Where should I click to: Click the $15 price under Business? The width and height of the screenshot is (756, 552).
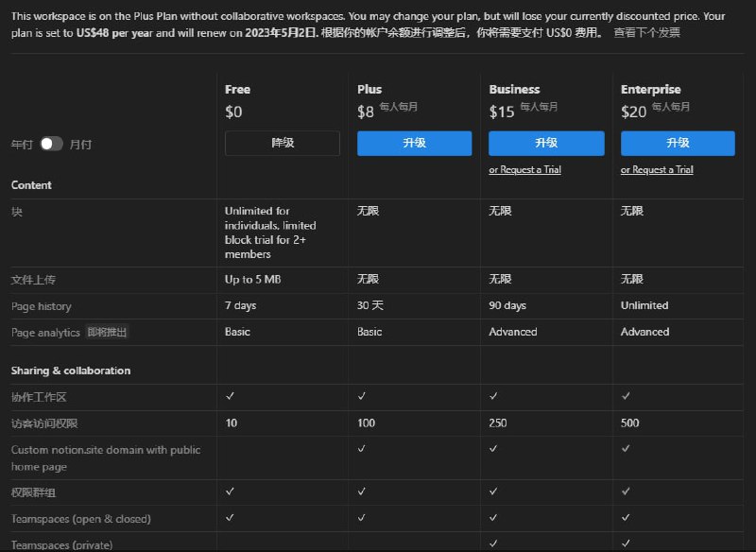502,112
